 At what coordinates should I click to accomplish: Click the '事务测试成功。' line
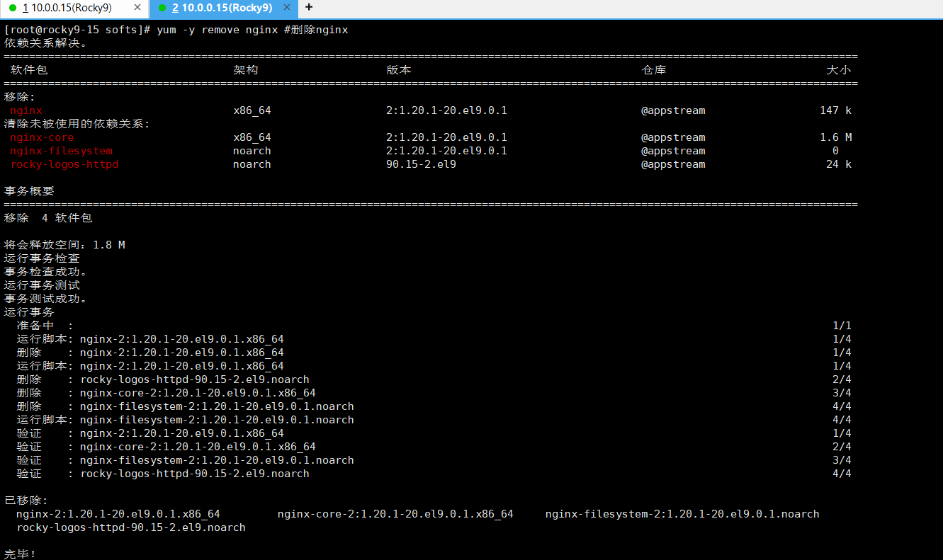pyautogui.click(x=45, y=299)
